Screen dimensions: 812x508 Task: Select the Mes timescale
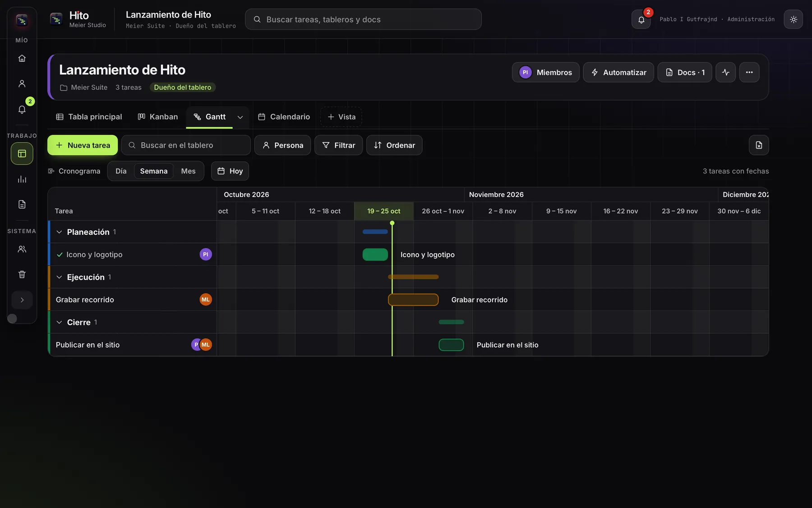pos(188,171)
